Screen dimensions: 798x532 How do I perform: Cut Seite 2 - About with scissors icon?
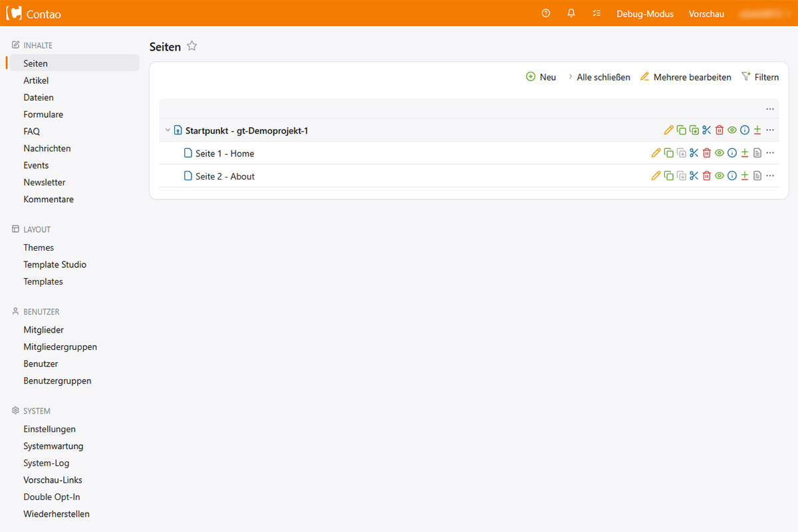[x=694, y=176]
